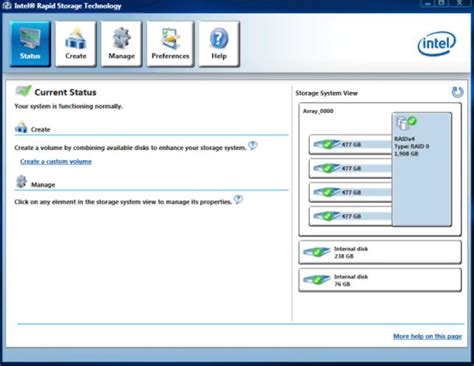Click the Create section icon

pos(21,127)
